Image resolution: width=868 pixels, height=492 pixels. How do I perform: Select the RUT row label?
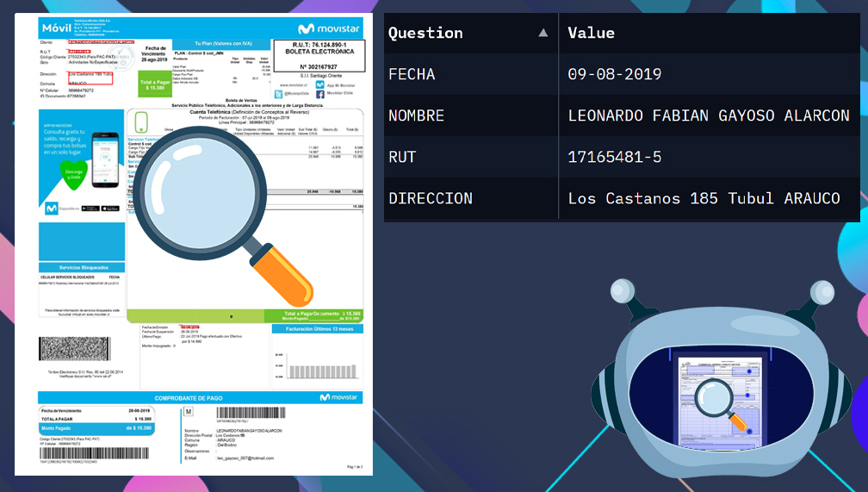tap(402, 158)
